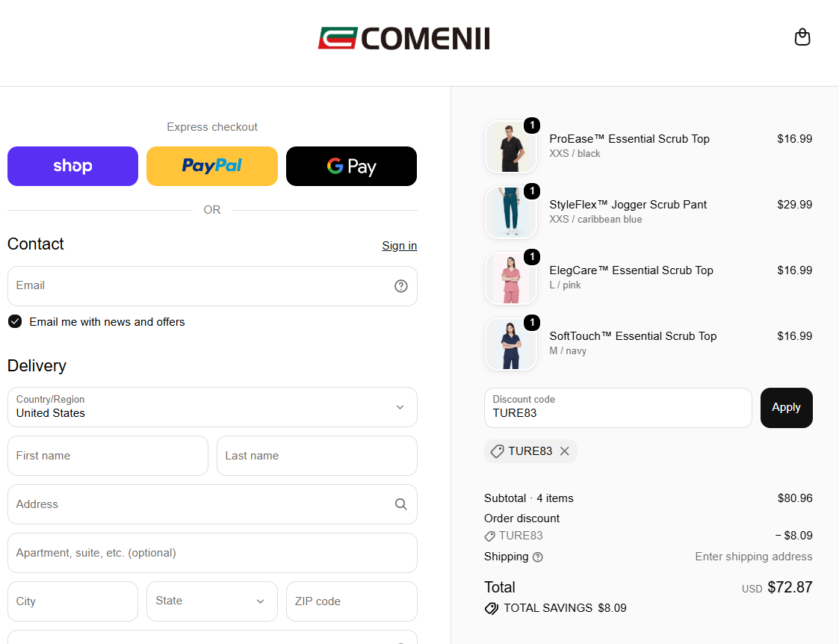The image size is (839, 644).
Task: Click 'XXS / caribbean blue' variant text
Action: pos(595,220)
